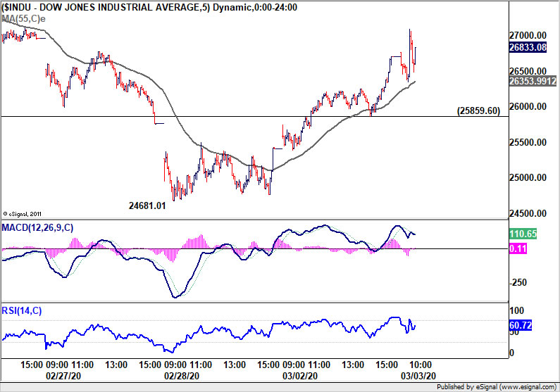Click the $INDU Dow Jones chart title

149,7
